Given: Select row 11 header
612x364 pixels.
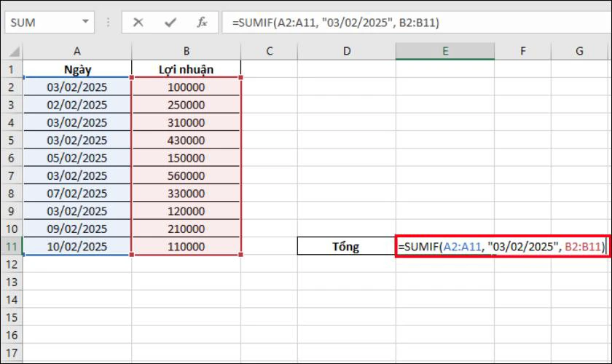Looking at the screenshot, I should pos(12,246).
